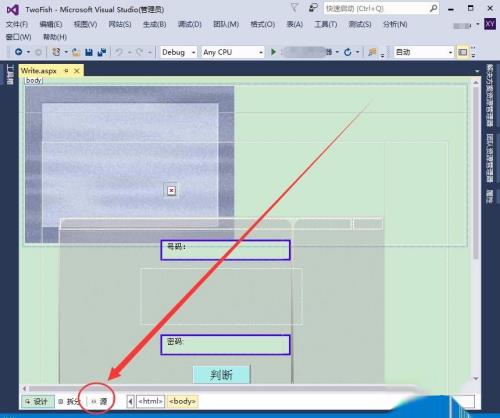Select the <body> tag breadcrumb
This screenshot has width=500, height=418.
(182, 401)
